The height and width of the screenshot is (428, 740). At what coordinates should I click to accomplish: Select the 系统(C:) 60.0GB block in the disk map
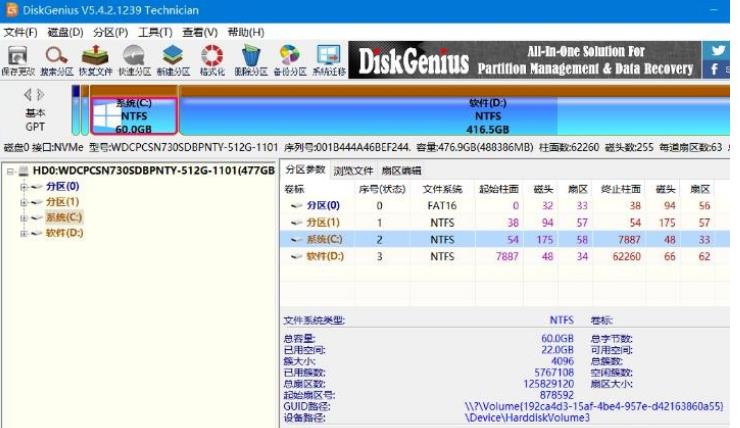(134, 116)
